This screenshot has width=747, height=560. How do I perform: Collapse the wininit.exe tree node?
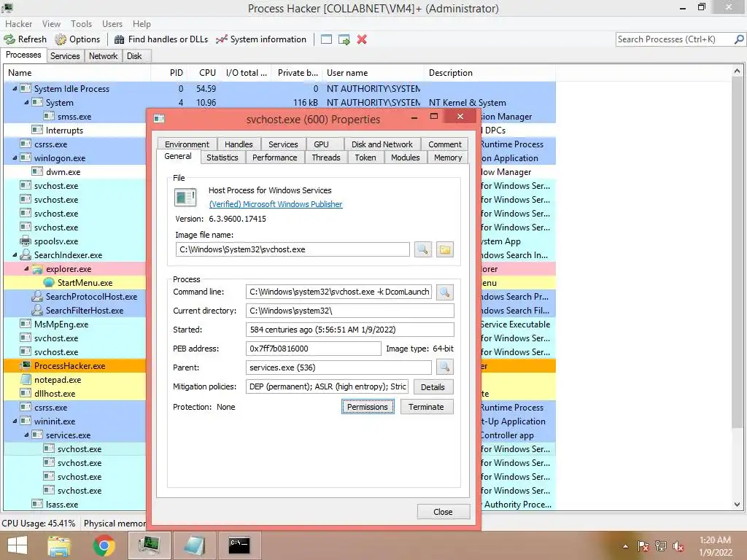pos(15,421)
